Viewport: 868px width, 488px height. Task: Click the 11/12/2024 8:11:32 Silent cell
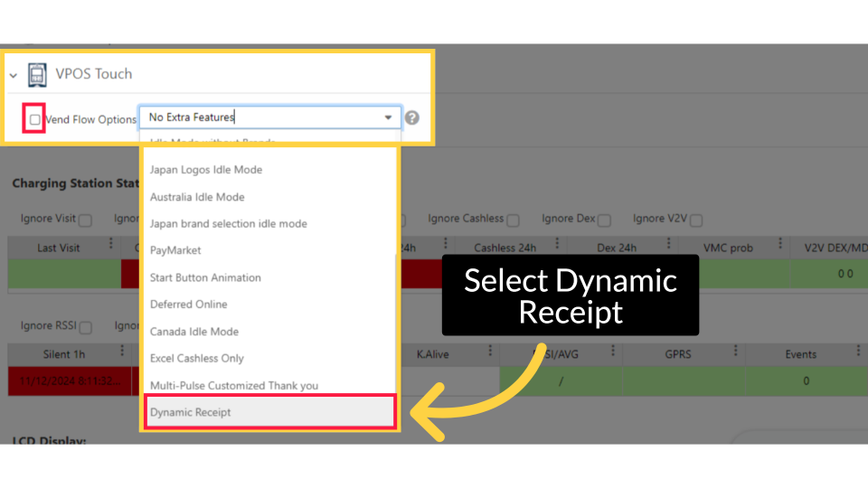click(x=70, y=380)
